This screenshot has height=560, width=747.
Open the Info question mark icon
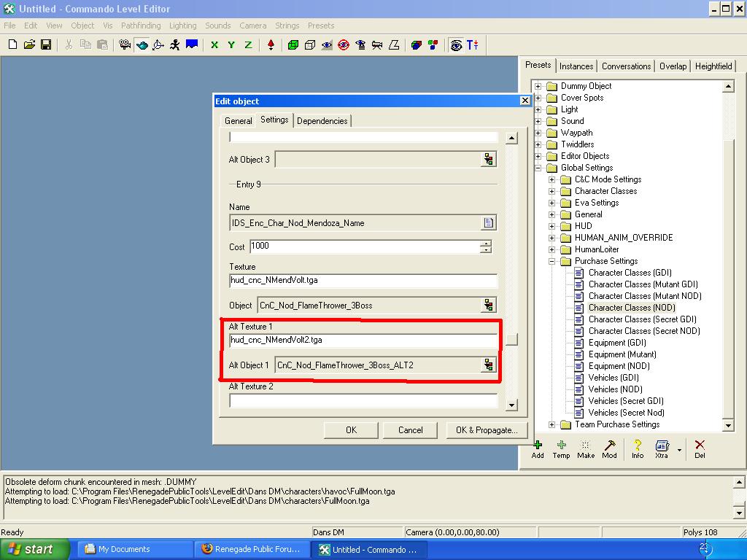click(x=638, y=446)
